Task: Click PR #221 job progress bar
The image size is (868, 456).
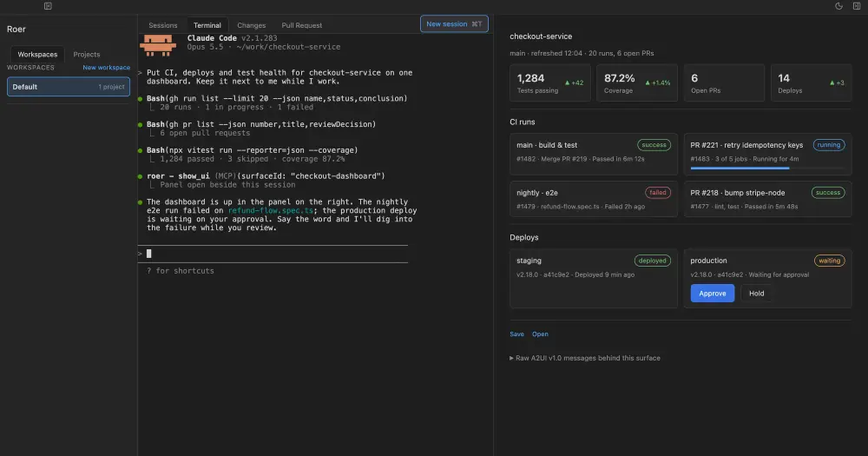Action: pos(767,168)
